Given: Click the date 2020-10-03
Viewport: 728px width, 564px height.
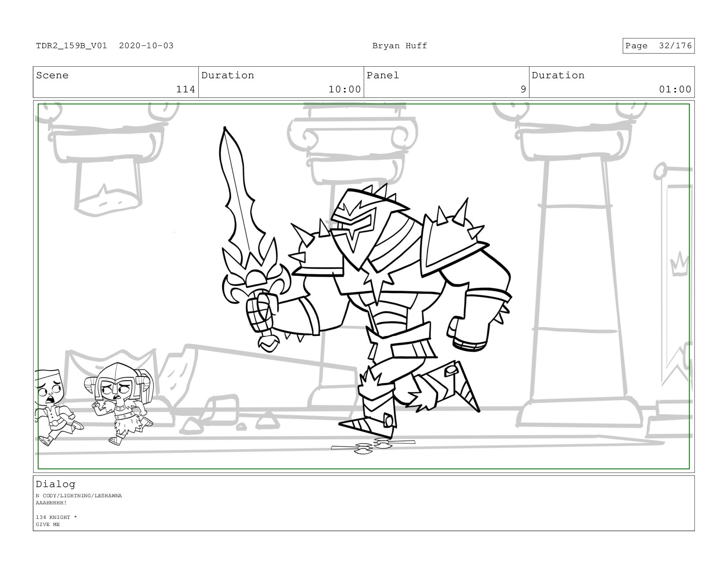Looking at the screenshot, I should (146, 46).
